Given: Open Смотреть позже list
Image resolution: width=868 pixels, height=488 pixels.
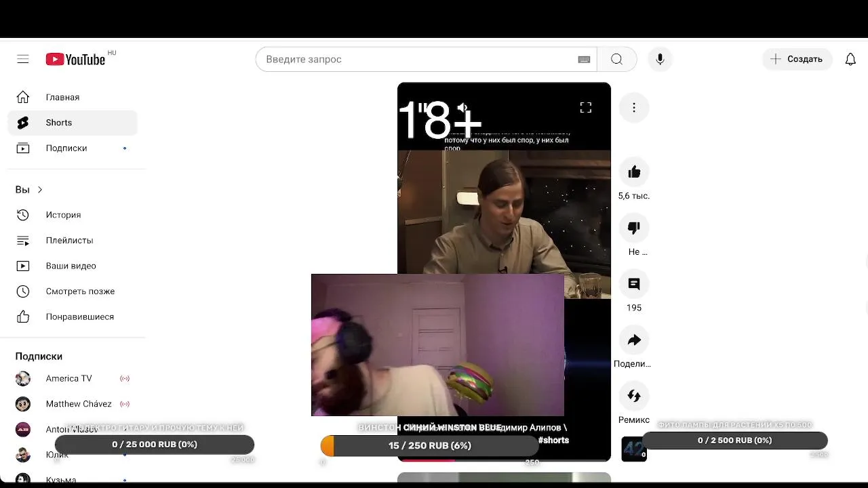Looking at the screenshot, I should tap(73, 291).
